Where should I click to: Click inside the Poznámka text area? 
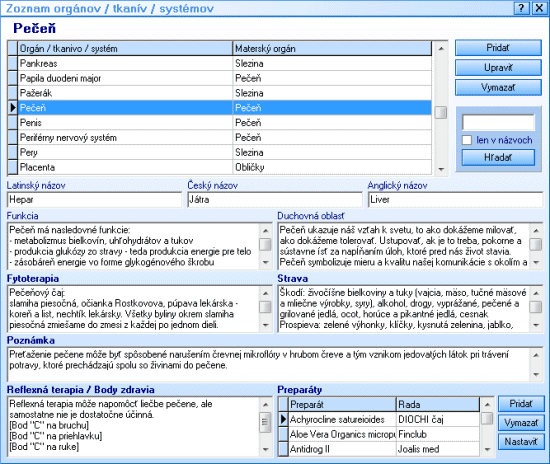pyautogui.click(x=268, y=364)
